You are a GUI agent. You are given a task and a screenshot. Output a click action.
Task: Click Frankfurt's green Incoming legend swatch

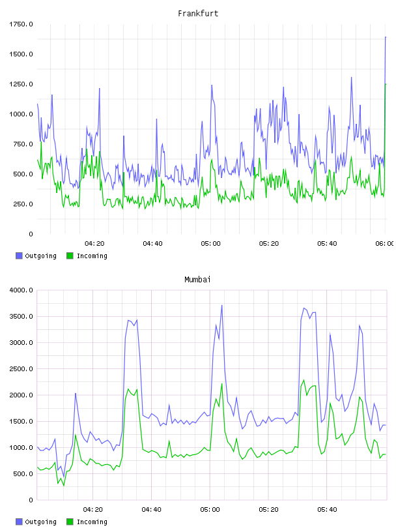70,256
